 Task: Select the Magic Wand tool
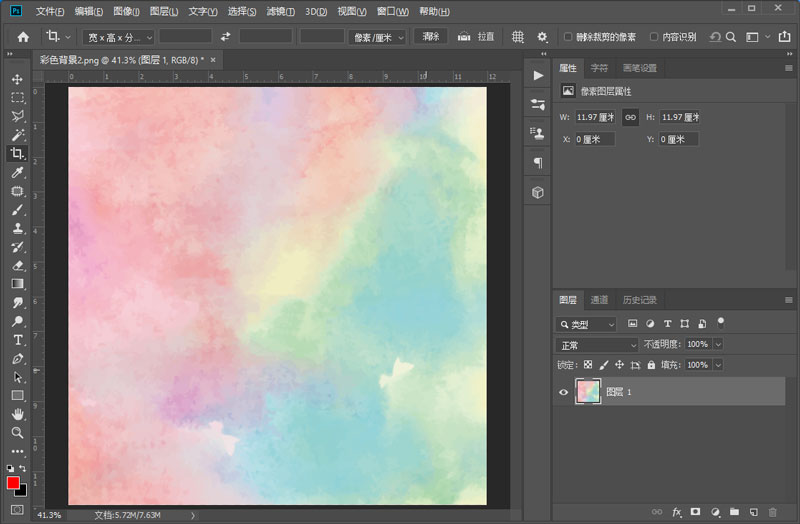17,135
